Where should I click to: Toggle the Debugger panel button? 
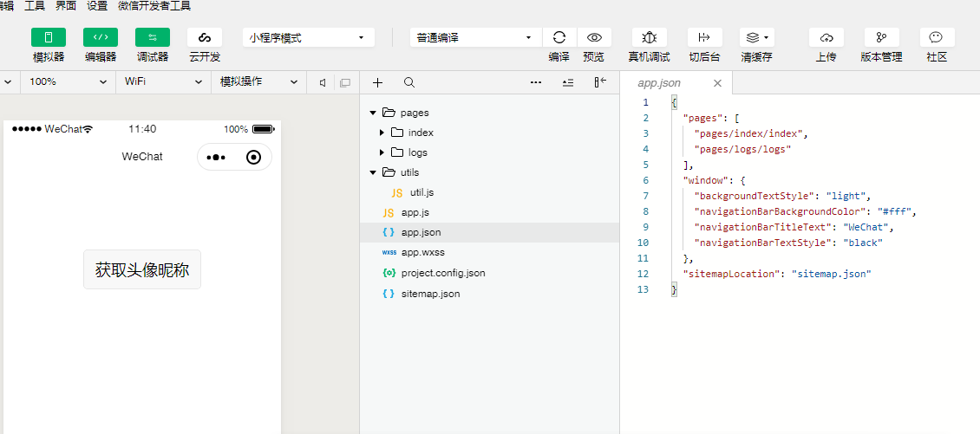pyautogui.click(x=153, y=37)
